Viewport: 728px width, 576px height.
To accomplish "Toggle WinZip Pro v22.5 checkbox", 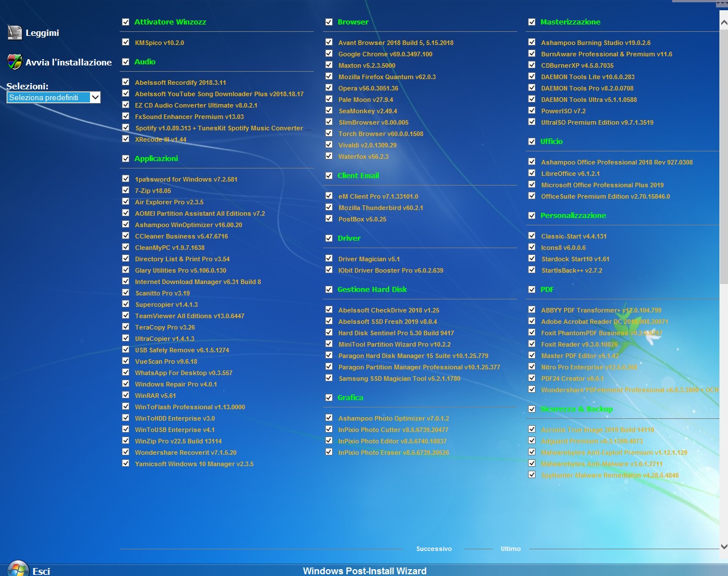I will point(126,441).
